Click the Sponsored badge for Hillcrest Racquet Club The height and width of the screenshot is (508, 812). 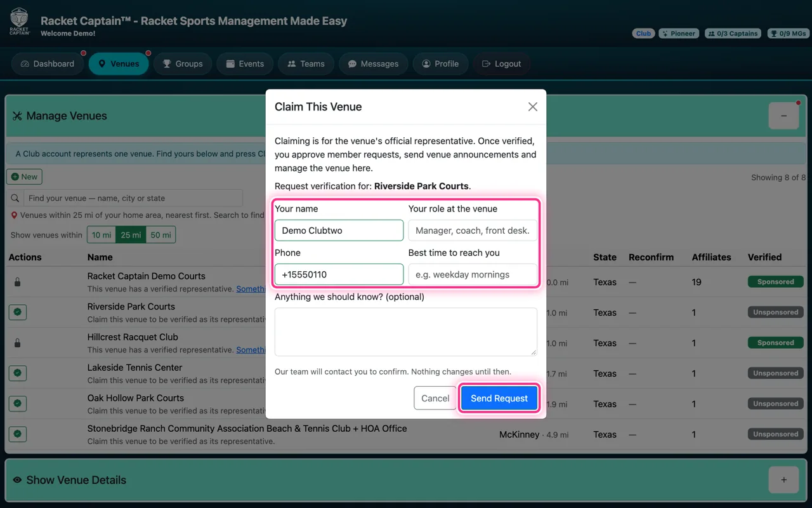775,343
